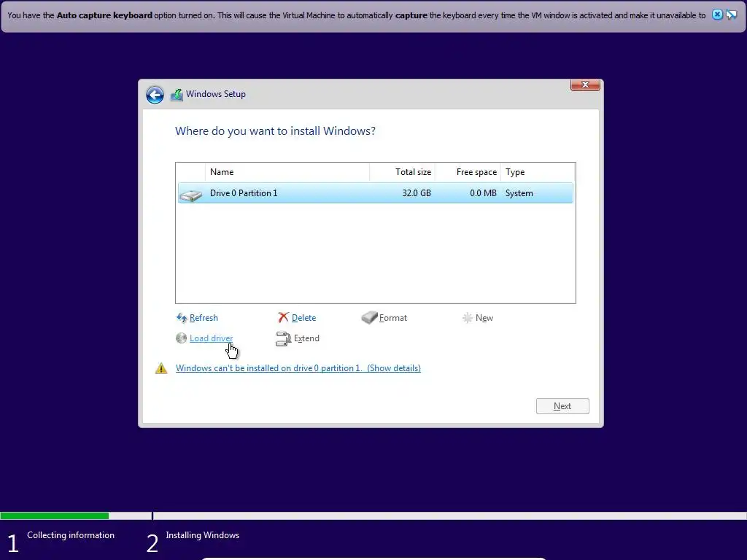The image size is (747, 560).
Task: Click the speech bubble icon in notification bar
Action: tap(731, 15)
